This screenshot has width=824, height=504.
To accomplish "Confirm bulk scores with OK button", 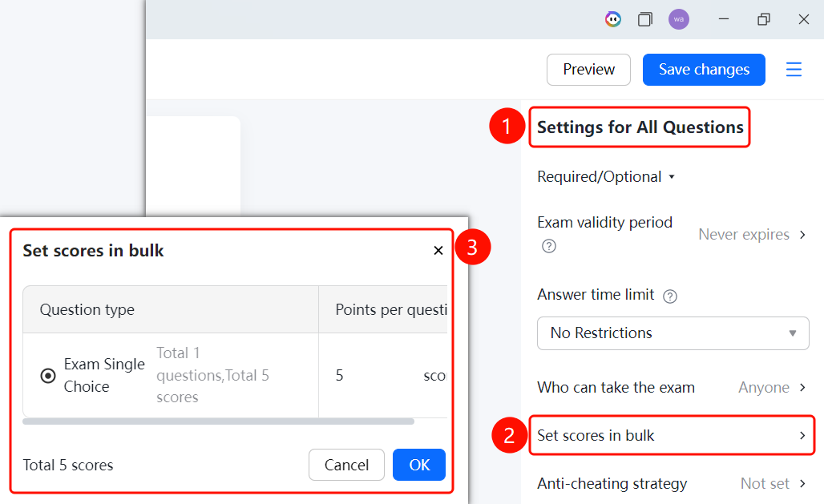I will pos(419,465).
